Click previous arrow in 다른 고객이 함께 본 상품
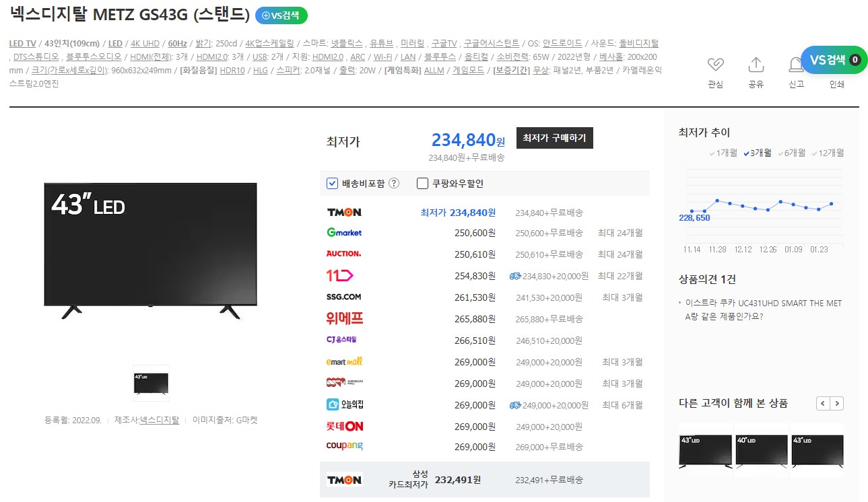Image resolution: width=868 pixels, height=502 pixels. [x=823, y=404]
